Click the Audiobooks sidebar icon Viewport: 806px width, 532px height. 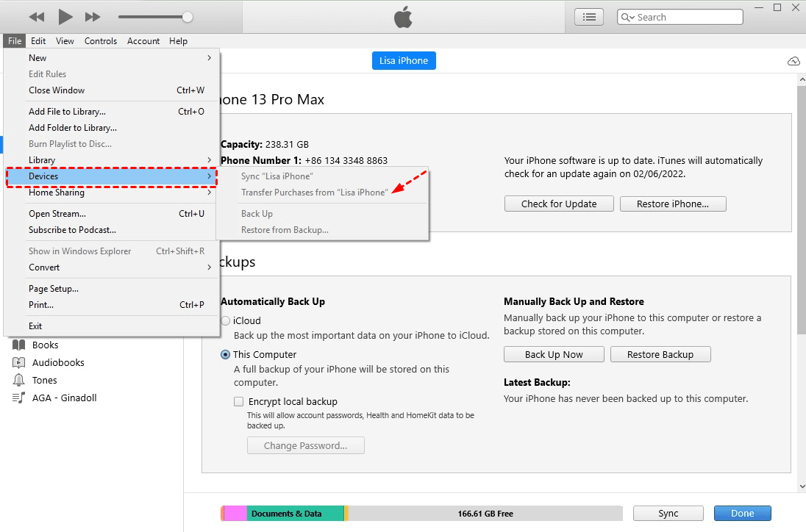pyautogui.click(x=18, y=362)
